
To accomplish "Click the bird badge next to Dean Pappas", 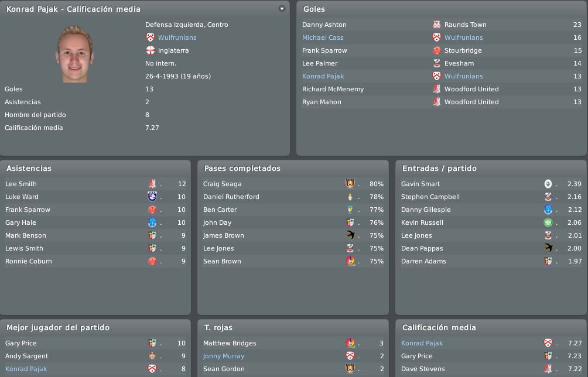I will (x=548, y=248).
